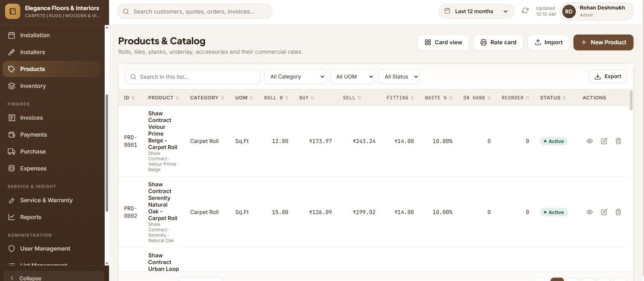This screenshot has height=281, width=644.
Task: Sort by Category column
Action: tap(207, 98)
